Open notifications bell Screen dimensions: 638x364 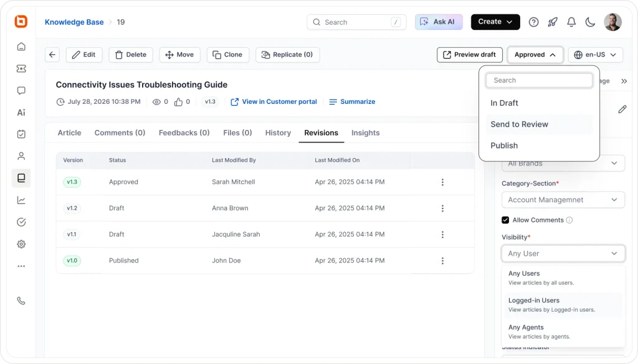(x=571, y=22)
